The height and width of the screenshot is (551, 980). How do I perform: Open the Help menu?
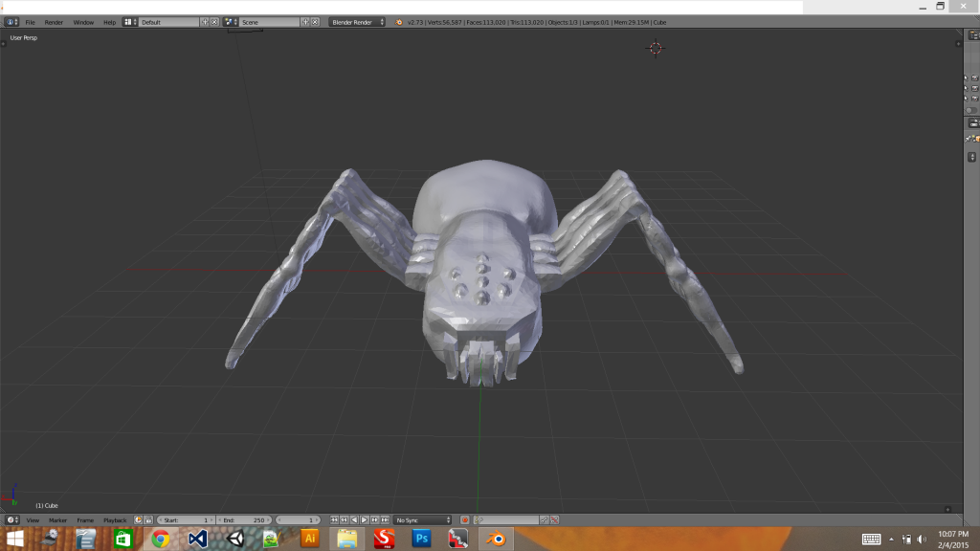[x=109, y=22]
